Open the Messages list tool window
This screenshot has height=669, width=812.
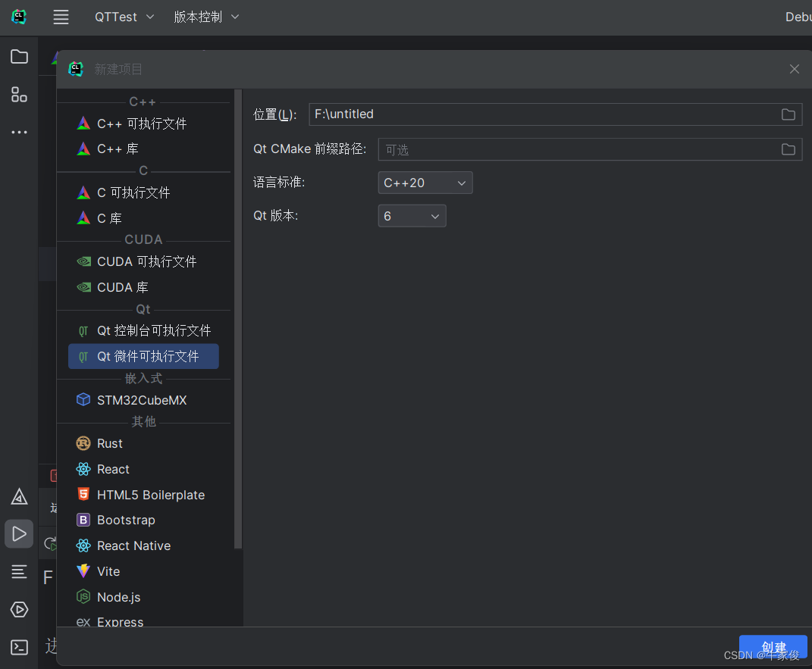(19, 572)
